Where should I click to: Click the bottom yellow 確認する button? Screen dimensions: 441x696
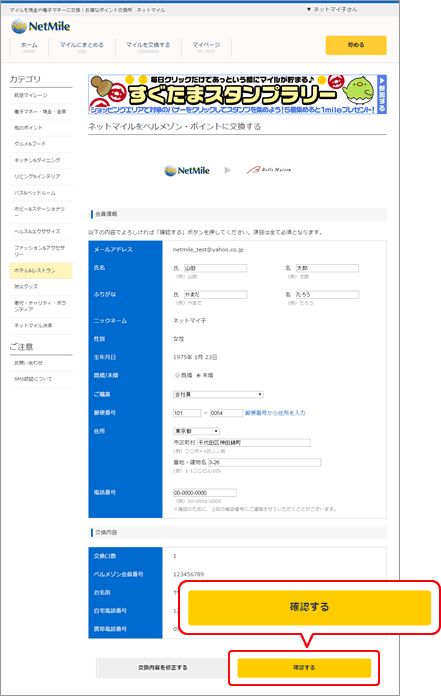click(x=304, y=668)
